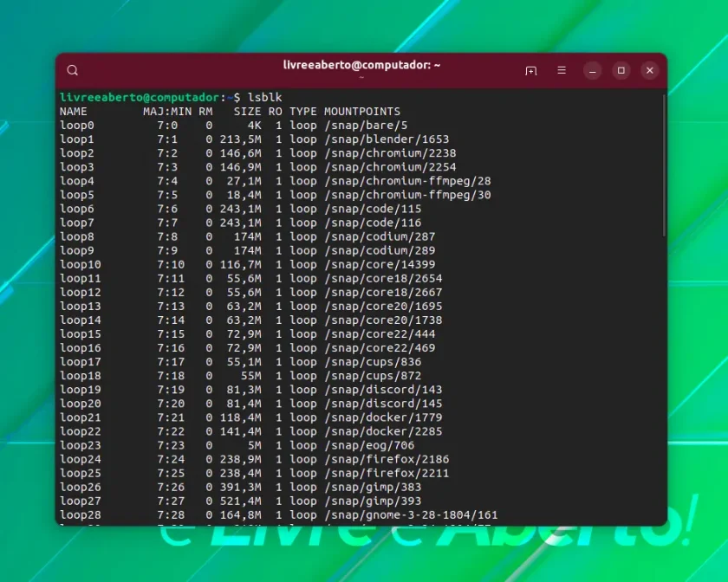Click the /snap/blender/1653 path
The height and width of the screenshot is (582, 728).
(x=387, y=139)
